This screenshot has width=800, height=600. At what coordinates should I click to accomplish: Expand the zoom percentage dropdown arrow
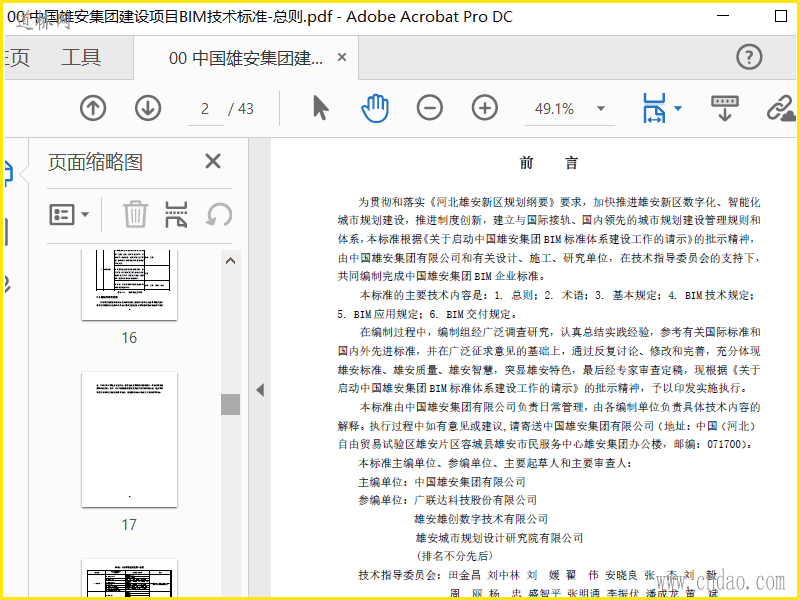pyautogui.click(x=601, y=108)
